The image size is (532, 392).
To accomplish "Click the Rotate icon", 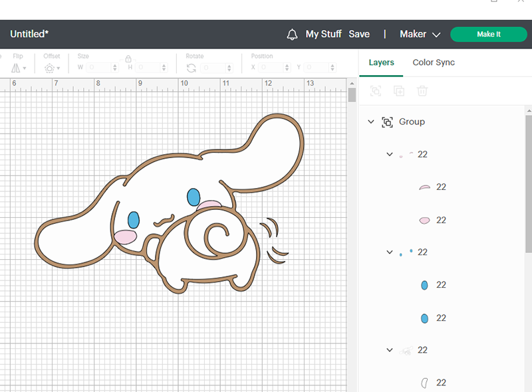I will pyautogui.click(x=192, y=68).
